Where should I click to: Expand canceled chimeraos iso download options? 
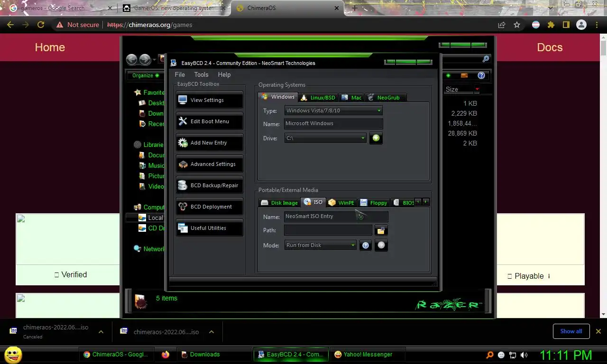coord(101,332)
